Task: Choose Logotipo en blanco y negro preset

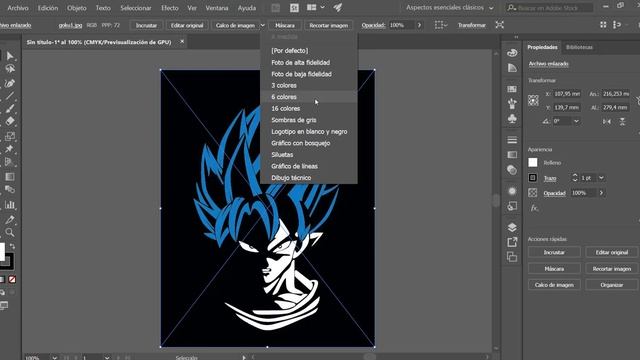Action: coord(309,131)
